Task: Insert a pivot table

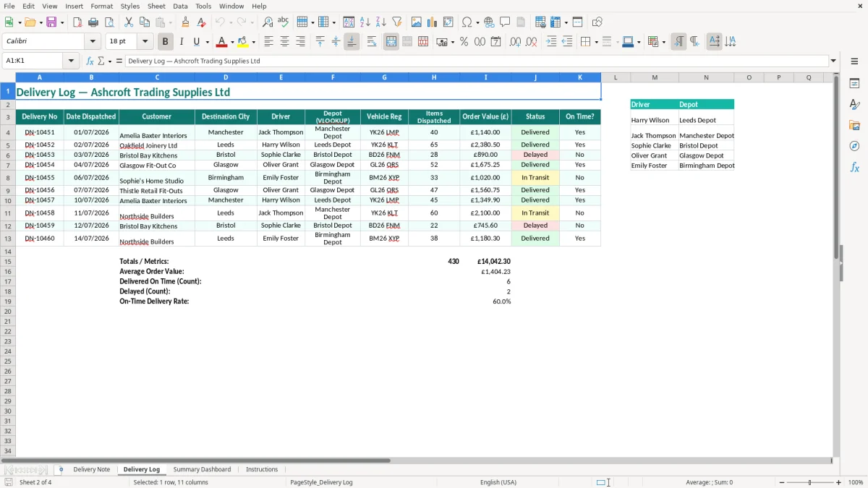Action: [x=448, y=22]
